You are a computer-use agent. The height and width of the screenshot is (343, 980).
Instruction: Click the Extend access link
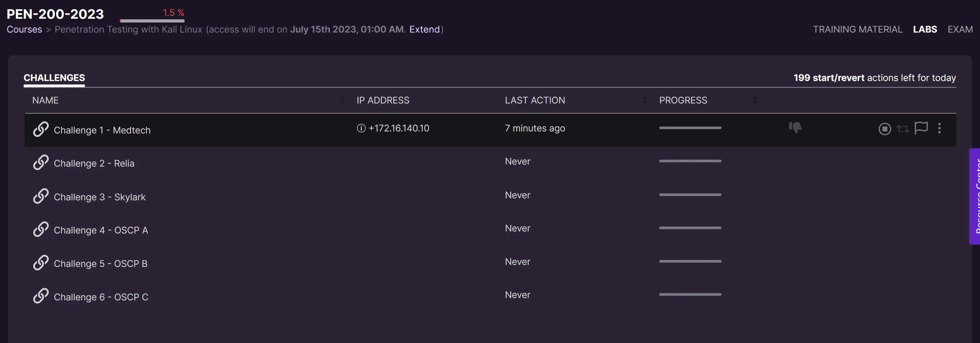point(424,29)
